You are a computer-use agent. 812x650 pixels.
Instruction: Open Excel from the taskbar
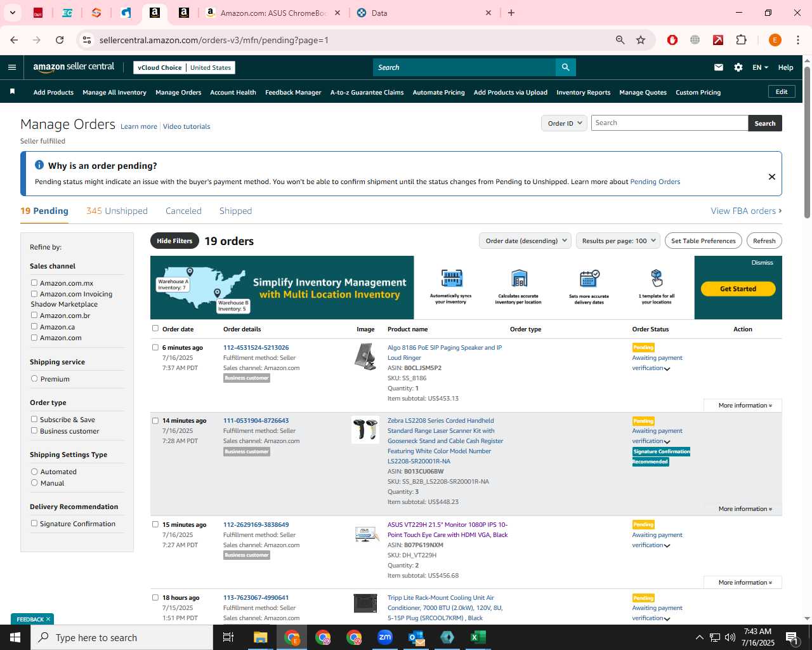tap(478, 637)
